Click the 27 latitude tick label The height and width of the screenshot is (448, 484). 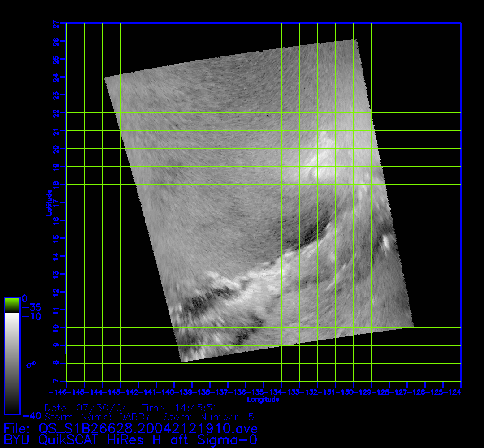pyautogui.click(x=56, y=23)
